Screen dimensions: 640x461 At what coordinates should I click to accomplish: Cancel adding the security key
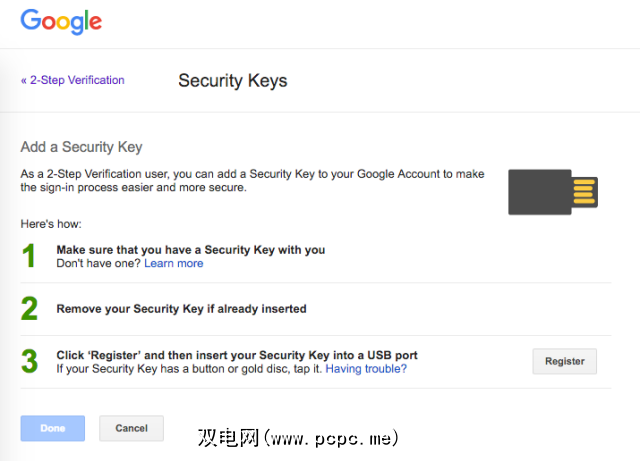[x=131, y=428]
